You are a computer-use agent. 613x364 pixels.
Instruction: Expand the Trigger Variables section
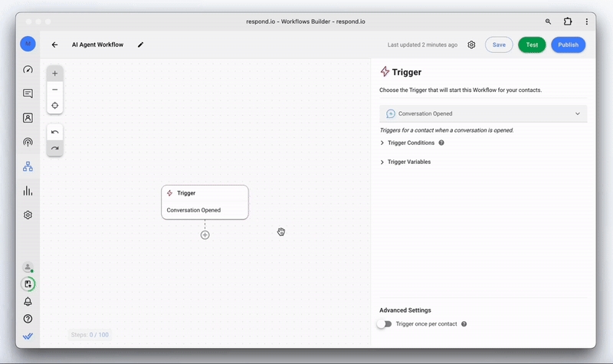click(408, 162)
